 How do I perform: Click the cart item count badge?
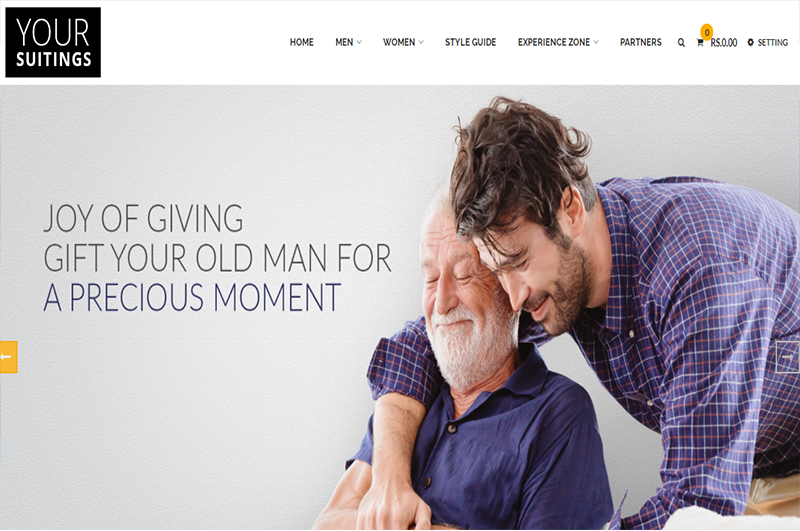[707, 32]
